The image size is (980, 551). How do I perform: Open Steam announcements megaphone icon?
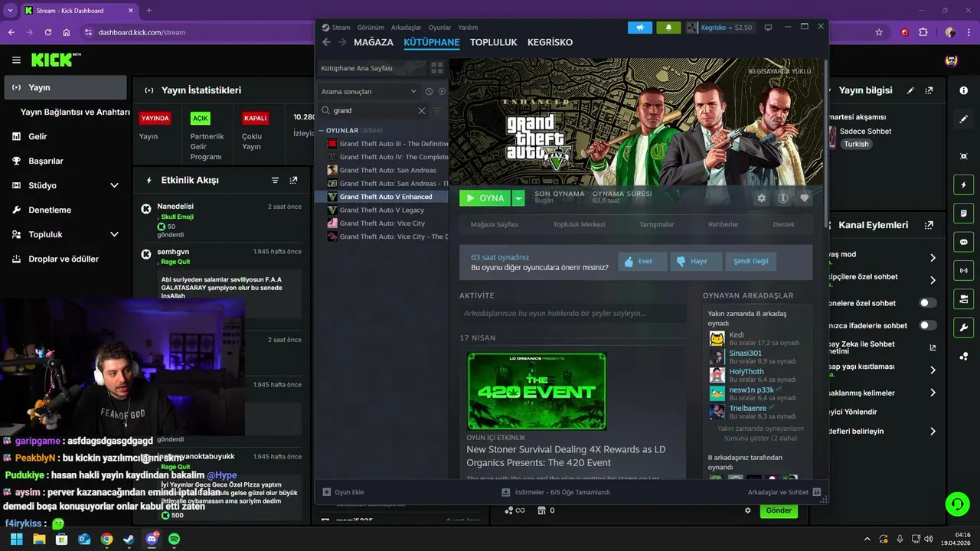point(640,28)
